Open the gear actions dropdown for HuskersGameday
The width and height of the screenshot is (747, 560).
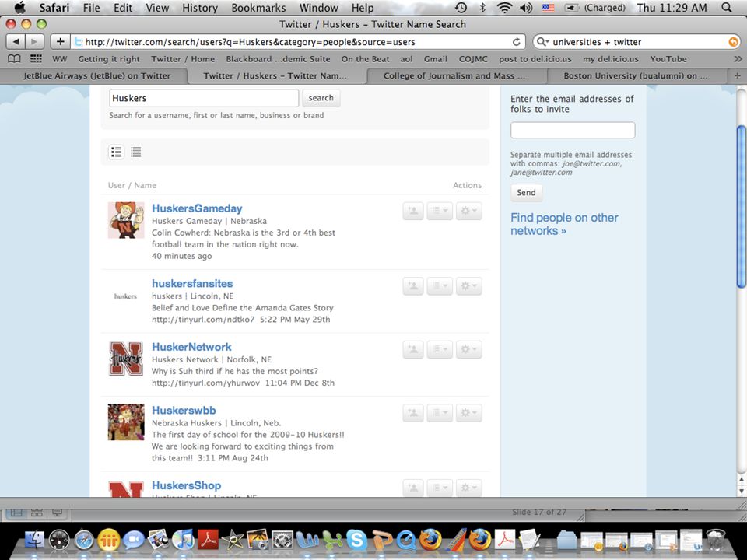coord(468,211)
